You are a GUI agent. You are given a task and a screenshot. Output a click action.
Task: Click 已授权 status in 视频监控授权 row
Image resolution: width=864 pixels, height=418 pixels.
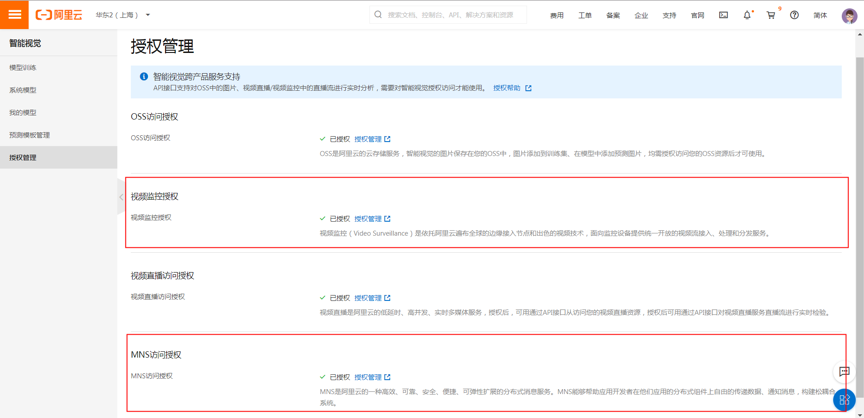pyautogui.click(x=339, y=219)
